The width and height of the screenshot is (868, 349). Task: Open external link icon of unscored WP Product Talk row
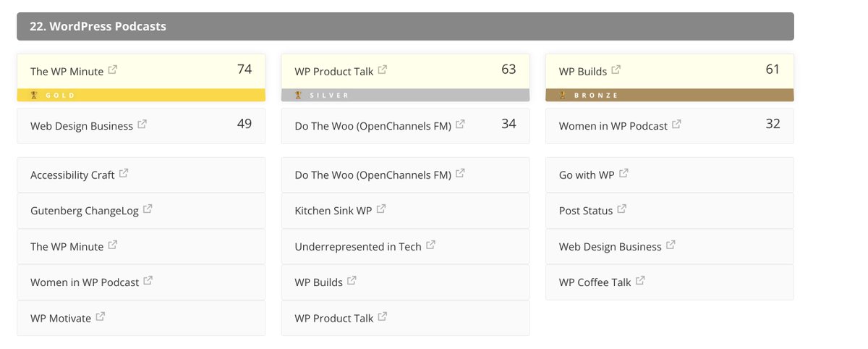383,316
